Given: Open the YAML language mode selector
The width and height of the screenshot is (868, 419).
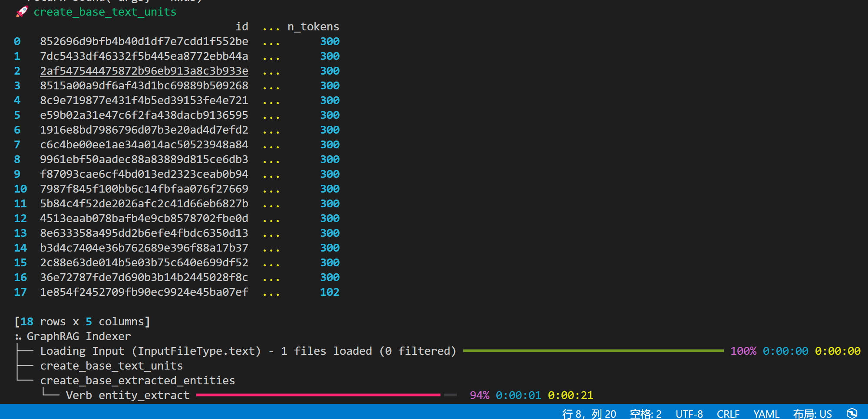Looking at the screenshot, I should coord(766,414).
